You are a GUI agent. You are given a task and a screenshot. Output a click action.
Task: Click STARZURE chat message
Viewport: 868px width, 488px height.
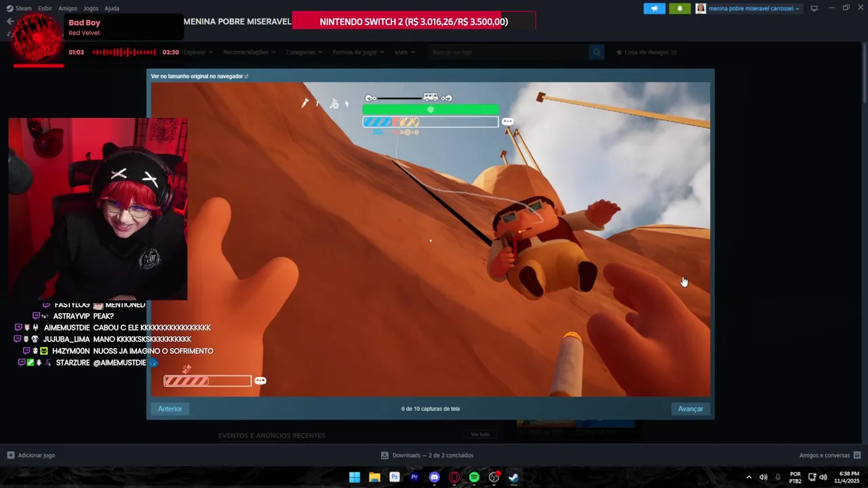click(x=87, y=363)
